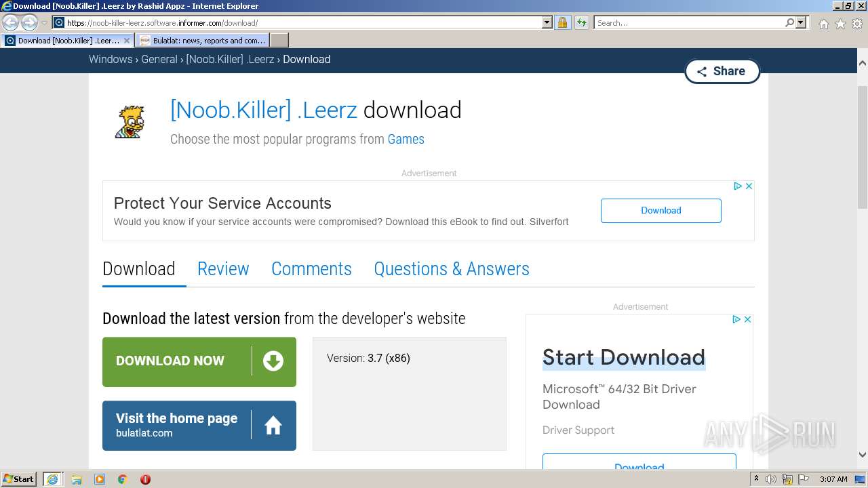Open the recent pages dropdown arrow

(44, 23)
